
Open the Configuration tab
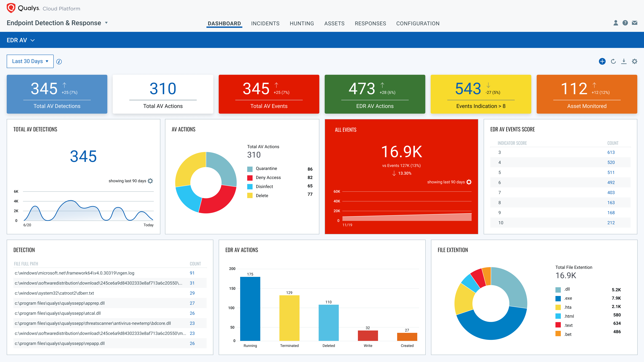coord(417,23)
